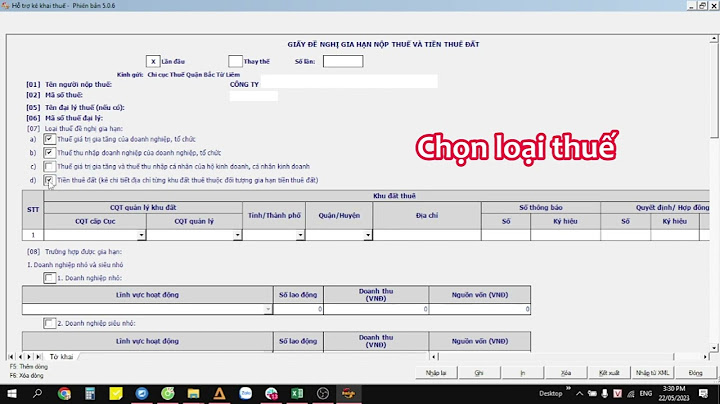Go to next sheet navigation arrow
The height and width of the screenshot is (404, 720).
click(29, 357)
